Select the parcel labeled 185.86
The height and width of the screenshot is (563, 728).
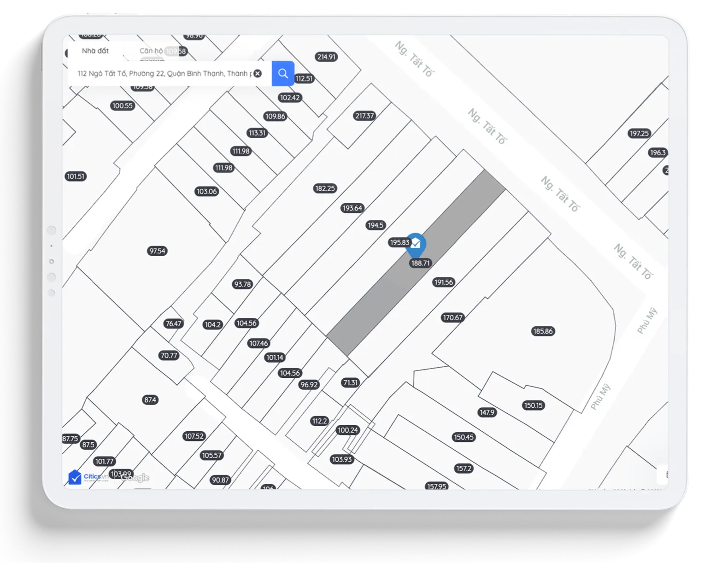(x=542, y=331)
